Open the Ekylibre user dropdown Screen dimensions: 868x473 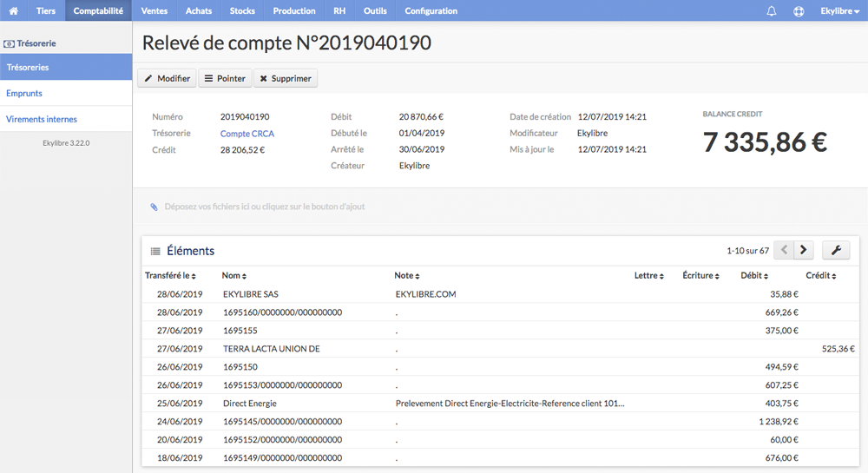839,11
